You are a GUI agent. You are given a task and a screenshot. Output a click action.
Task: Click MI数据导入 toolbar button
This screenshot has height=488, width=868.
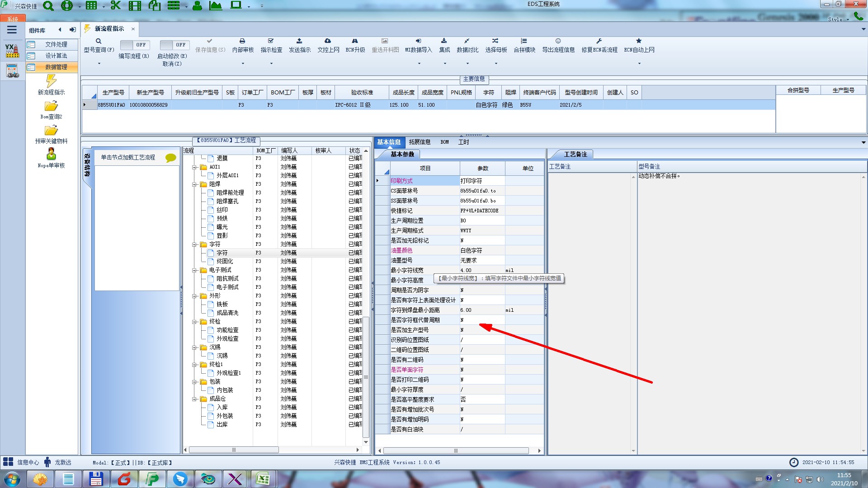point(419,46)
